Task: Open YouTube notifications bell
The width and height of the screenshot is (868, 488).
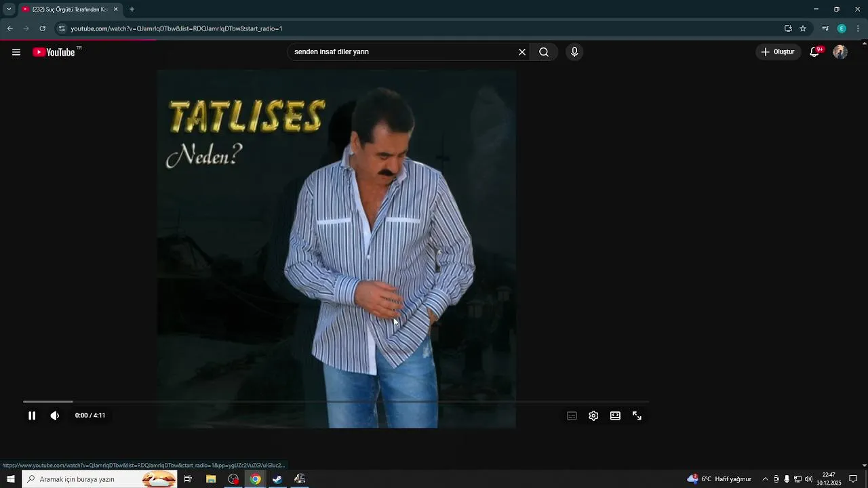Action: coord(816,52)
